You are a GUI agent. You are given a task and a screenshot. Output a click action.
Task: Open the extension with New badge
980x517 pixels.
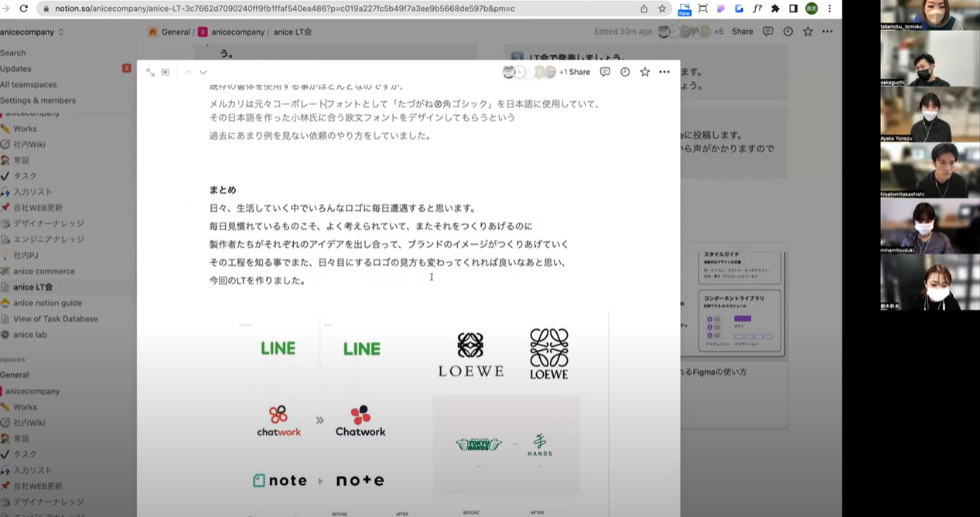685,9
